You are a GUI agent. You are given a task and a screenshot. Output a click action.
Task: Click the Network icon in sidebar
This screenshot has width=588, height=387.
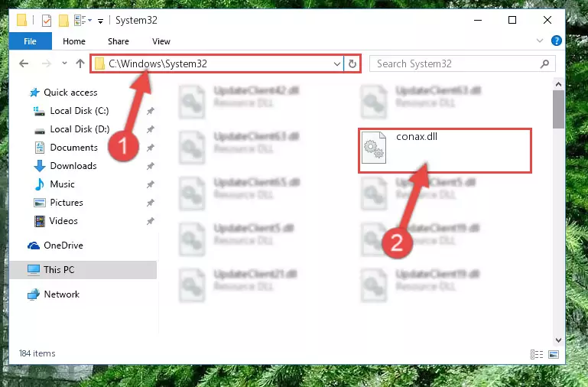tap(34, 294)
